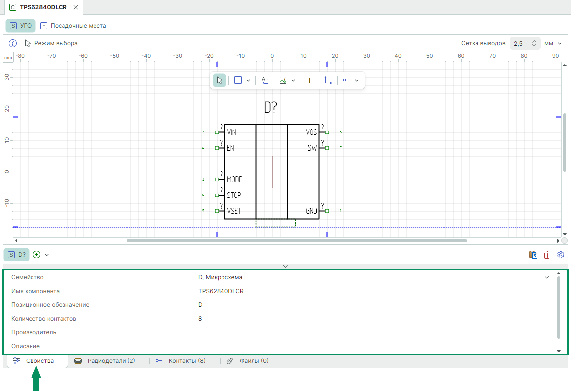Open symbol settings gear icon
Viewport: 571px width, 392px height.
(560, 255)
